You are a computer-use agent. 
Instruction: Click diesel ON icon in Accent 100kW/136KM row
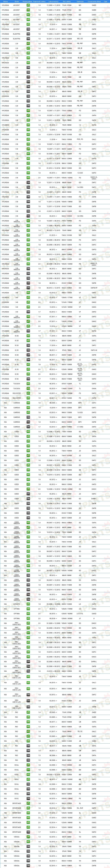click(28, 29)
